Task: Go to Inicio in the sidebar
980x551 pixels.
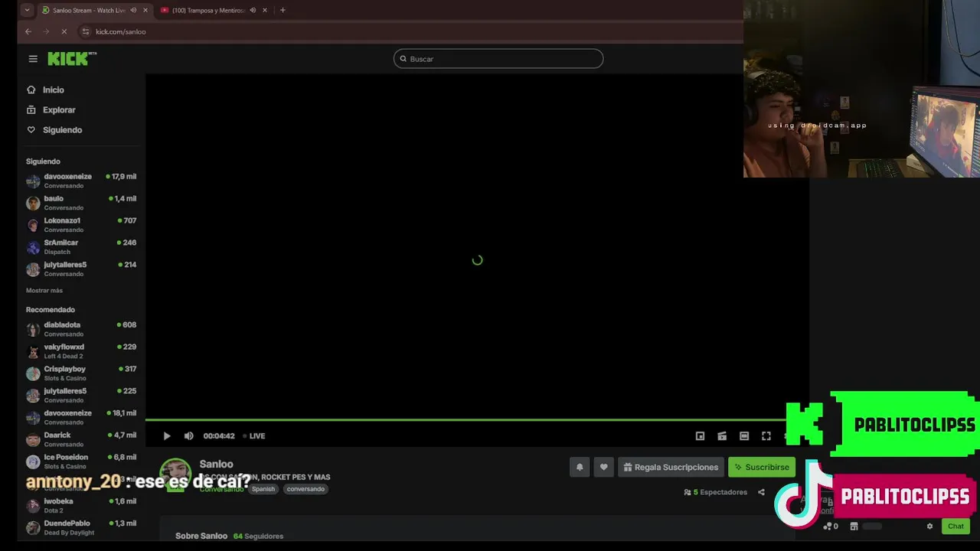Action: pos(53,90)
